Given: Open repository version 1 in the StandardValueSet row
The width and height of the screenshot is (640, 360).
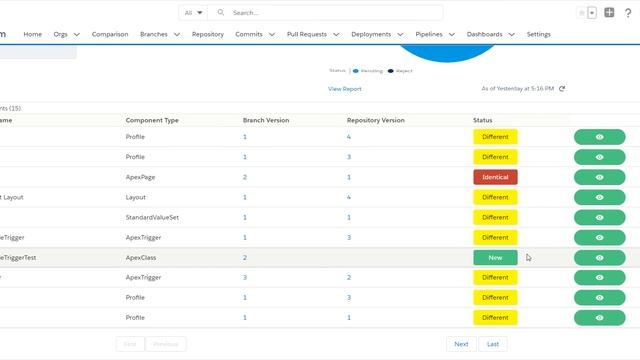Looking at the screenshot, I should click(x=349, y=218).
